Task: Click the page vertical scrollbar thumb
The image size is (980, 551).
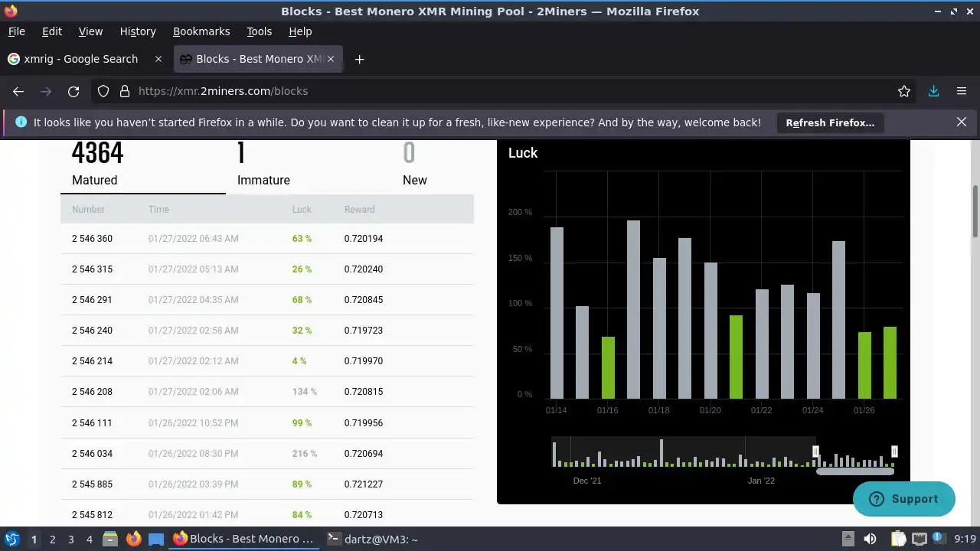Action: pyautogui.click(x=975, y=212)
